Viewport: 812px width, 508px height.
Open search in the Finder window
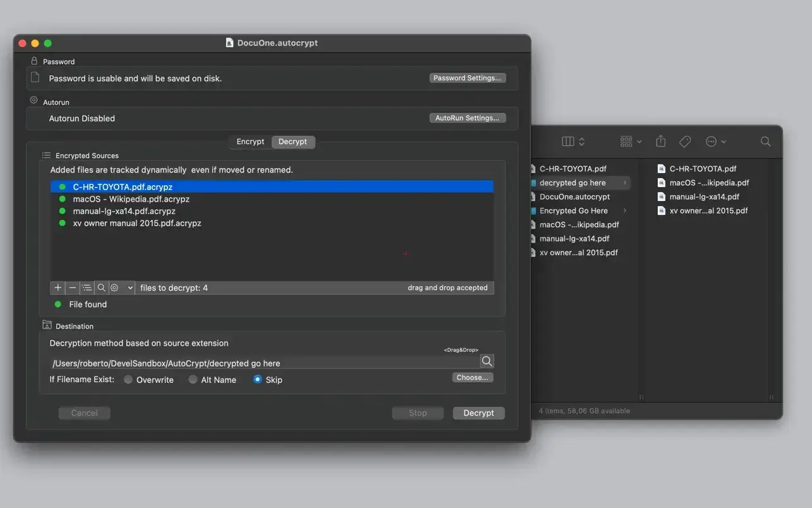[x=765, y=142]
